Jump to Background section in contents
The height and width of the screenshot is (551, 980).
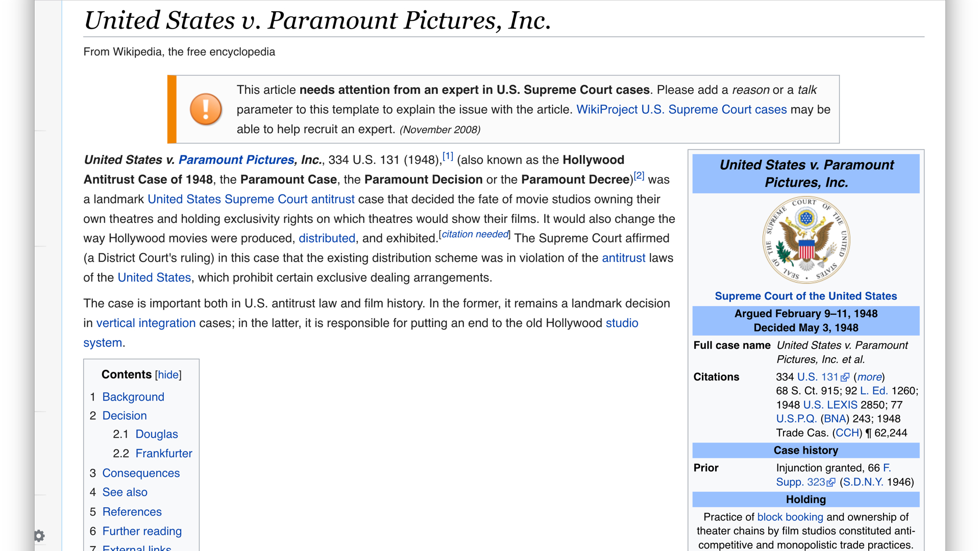coord(133,397)
